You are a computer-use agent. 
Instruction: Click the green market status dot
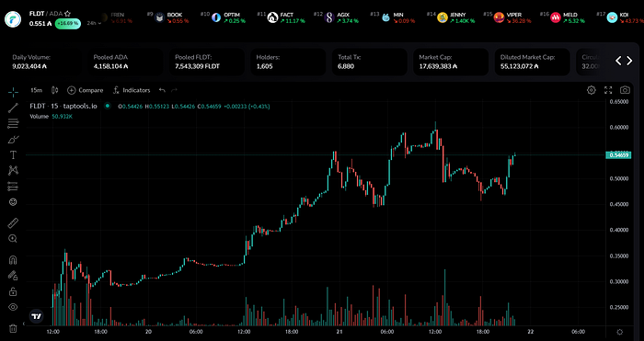[x=108, y=106]
